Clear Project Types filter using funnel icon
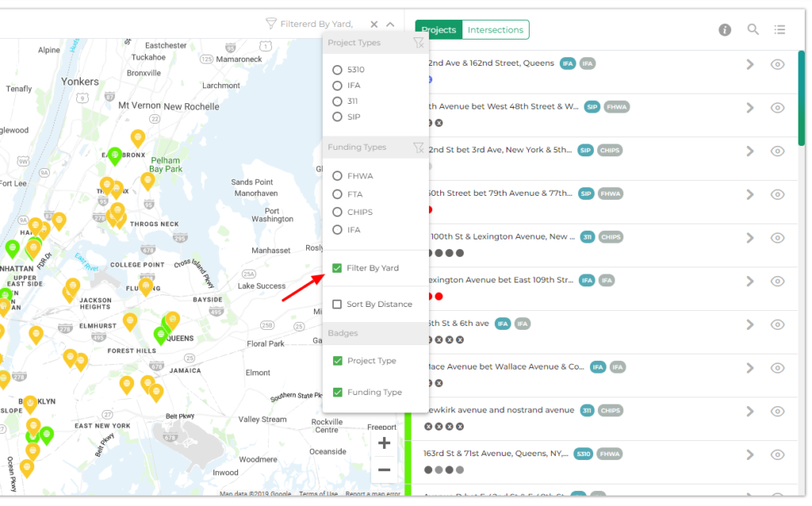Viewport: 812px width, 506px height. click(x=418, y=43)
